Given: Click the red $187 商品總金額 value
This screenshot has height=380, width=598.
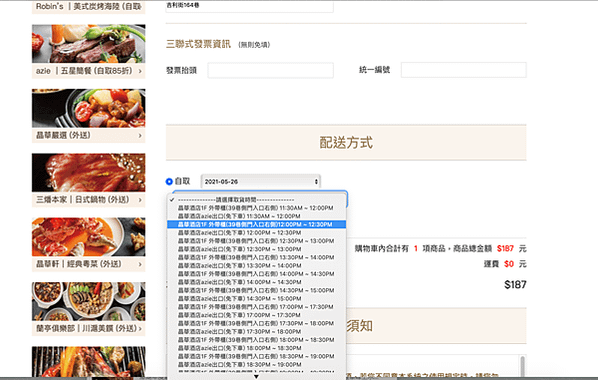Looking at the screenshot, I should [505, 249].
